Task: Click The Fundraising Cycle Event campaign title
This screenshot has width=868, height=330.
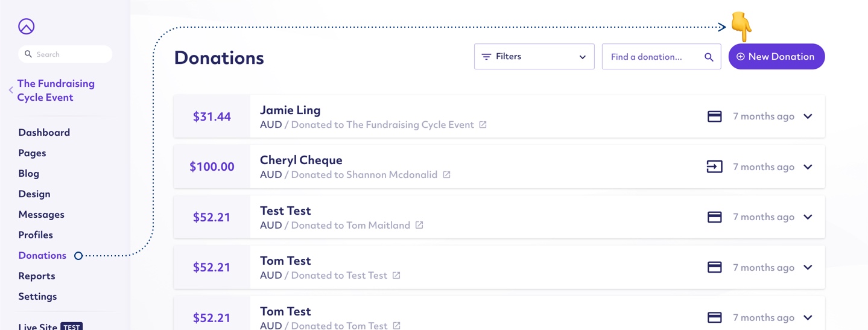Action: coord(56,90)
